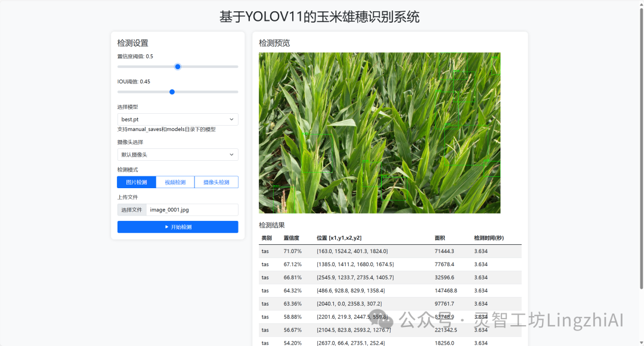Click the 54.20% confidence cell
The image size is (644, 346).
pyautogui.click(x=292, y=342)
